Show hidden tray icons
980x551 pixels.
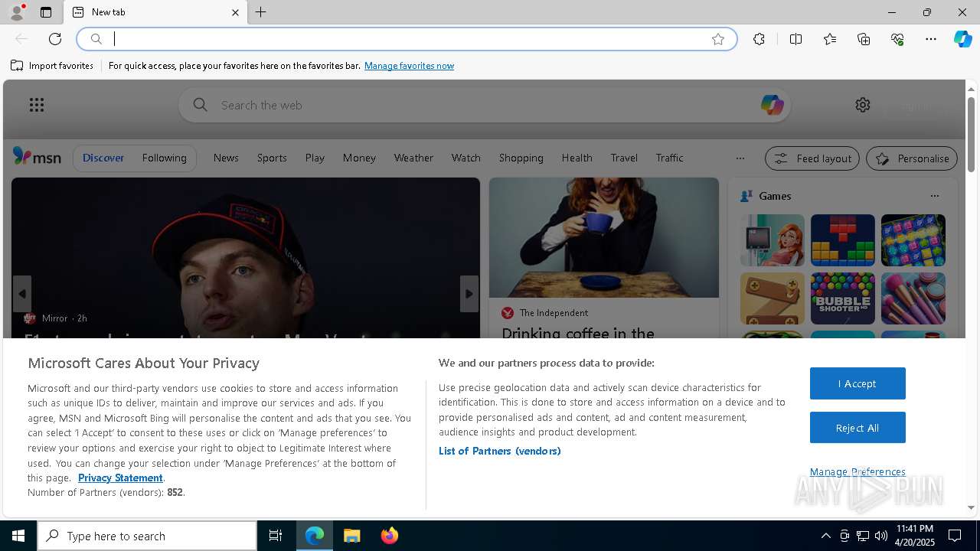click(x=825, y=536)
